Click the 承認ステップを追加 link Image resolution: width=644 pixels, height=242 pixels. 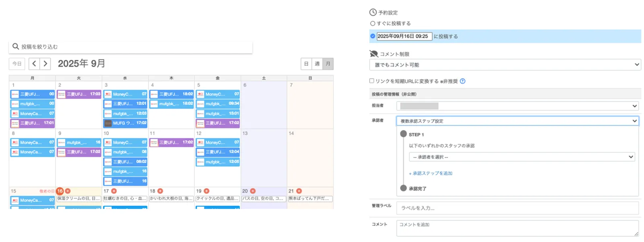pyautogui.click(x=431, y=173)
